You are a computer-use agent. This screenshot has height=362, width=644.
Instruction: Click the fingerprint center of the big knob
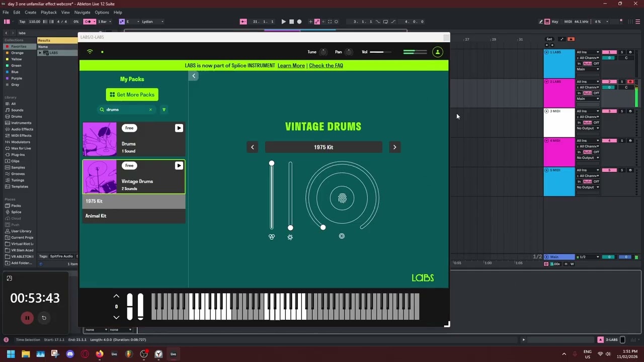pyautogui.click(x=342, y=199)
